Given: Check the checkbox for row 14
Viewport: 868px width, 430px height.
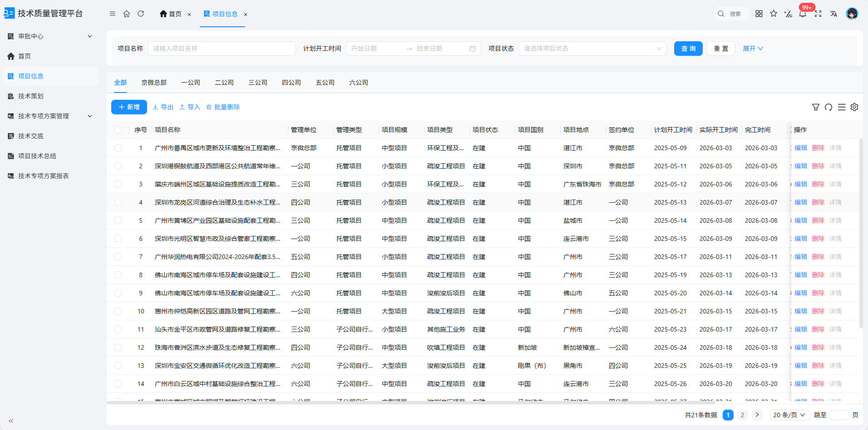Looking at the screenshot, I should pyautogui.click(x=118, y=384).
